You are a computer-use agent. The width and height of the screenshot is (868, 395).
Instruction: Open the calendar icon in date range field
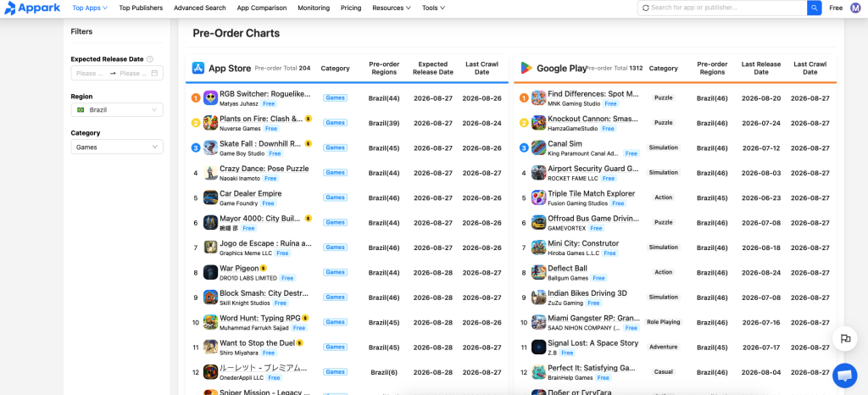154,74
